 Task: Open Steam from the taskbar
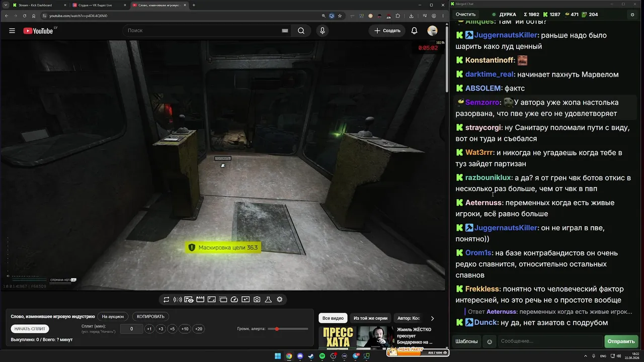click(311, 356)
